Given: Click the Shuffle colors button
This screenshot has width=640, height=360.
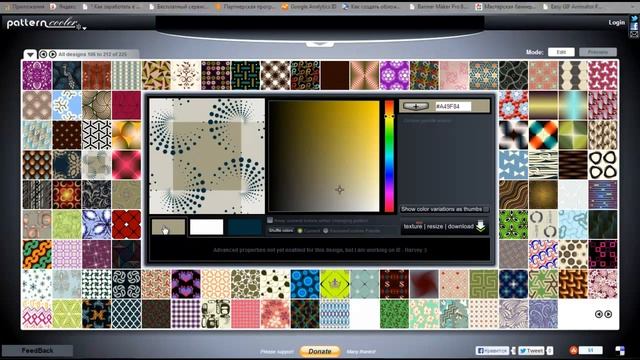Looking at the screenshot, I should [x=281, y=231].
